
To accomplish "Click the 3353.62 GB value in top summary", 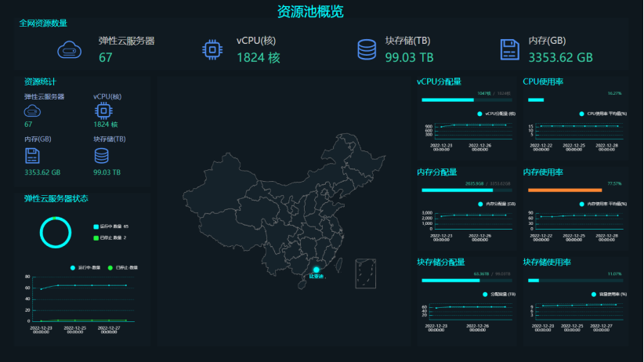I will click(561, 57).
